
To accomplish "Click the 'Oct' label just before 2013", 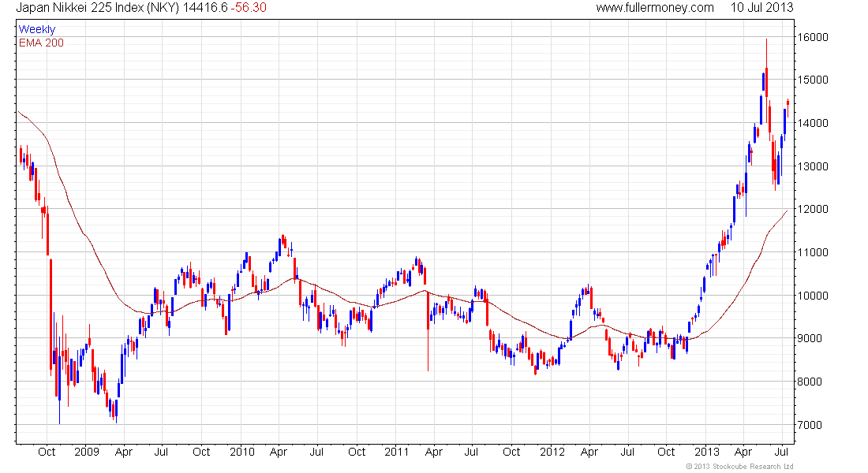I will 666,452.
